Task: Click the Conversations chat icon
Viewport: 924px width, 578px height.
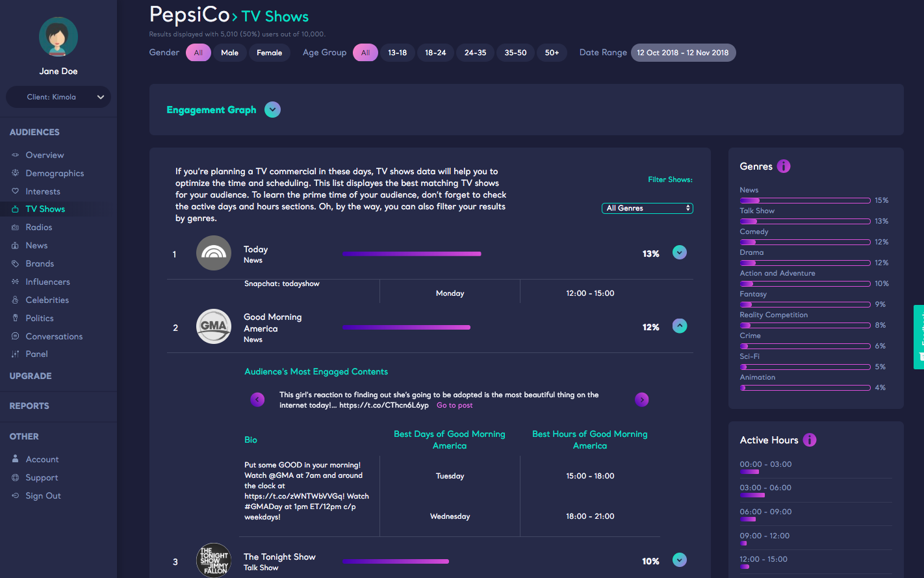Action: 16,337
